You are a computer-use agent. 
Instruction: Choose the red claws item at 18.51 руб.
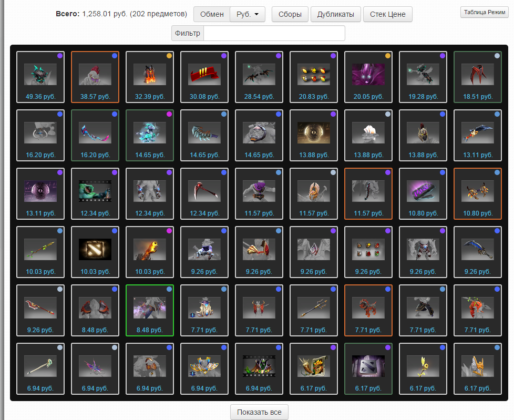tap(478, 77)
